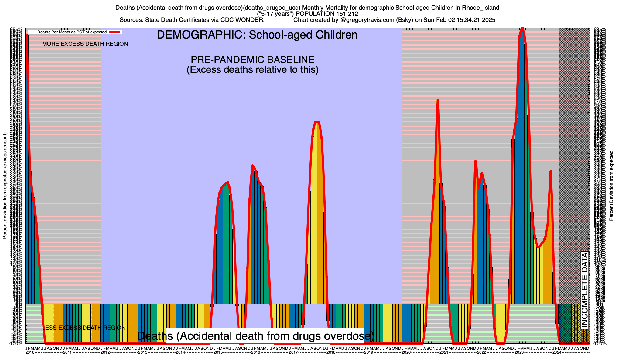Click the '@gregorytravis.com (Bsky)' credit text
Viewport: 622px width, 364px height.
coord(376,20)
